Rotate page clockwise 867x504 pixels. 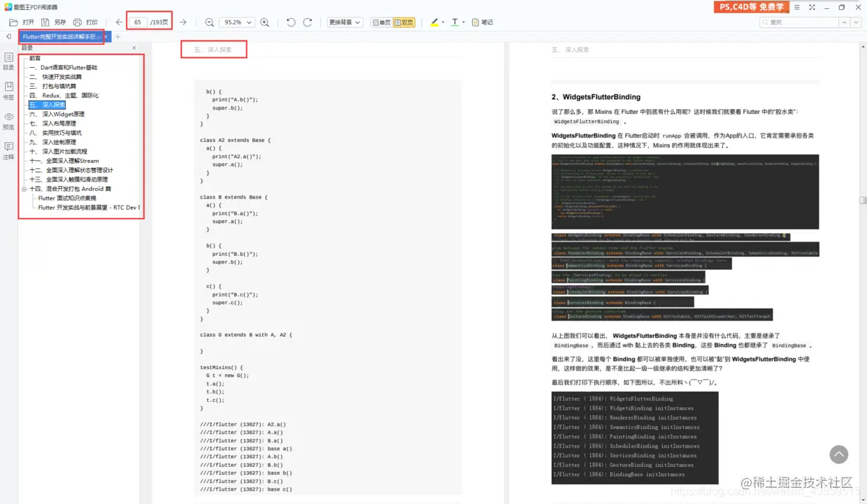308,22
